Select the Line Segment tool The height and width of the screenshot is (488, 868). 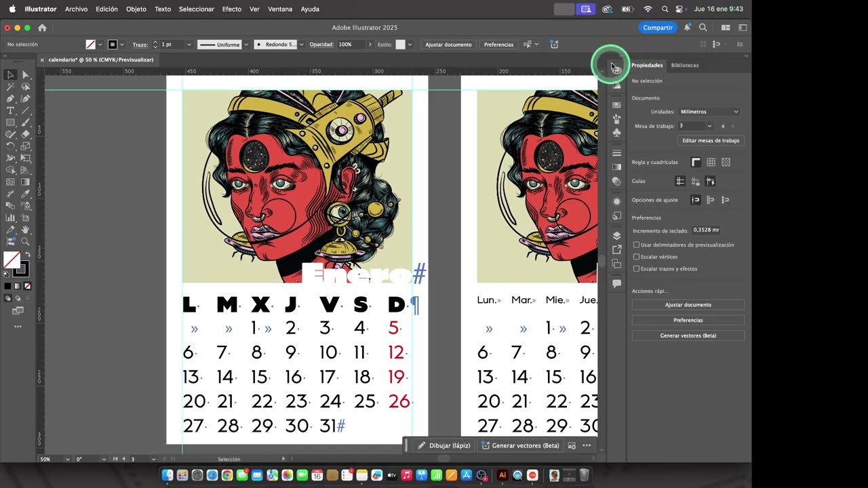pyautogui.click(x=25, y=110)
